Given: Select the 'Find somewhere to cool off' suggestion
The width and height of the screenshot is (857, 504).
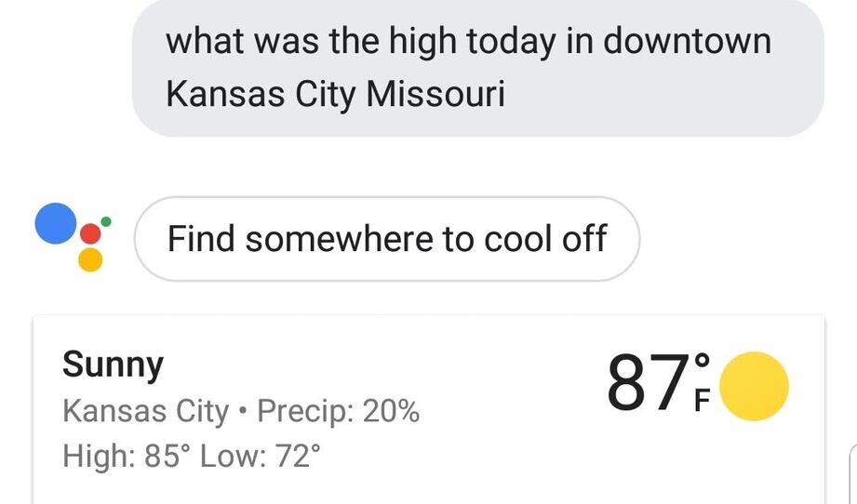Looking at the screenshot, I should pyautogui.click(x=387, y=239).
